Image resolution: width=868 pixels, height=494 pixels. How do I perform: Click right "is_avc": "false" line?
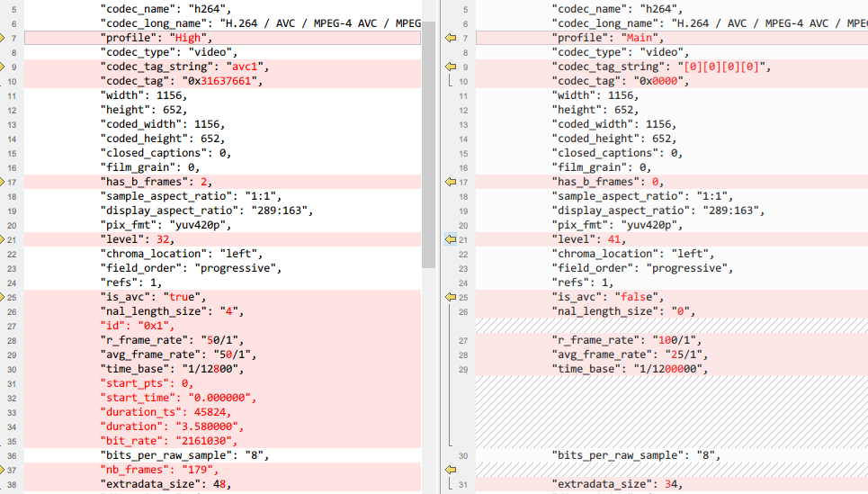672,297
